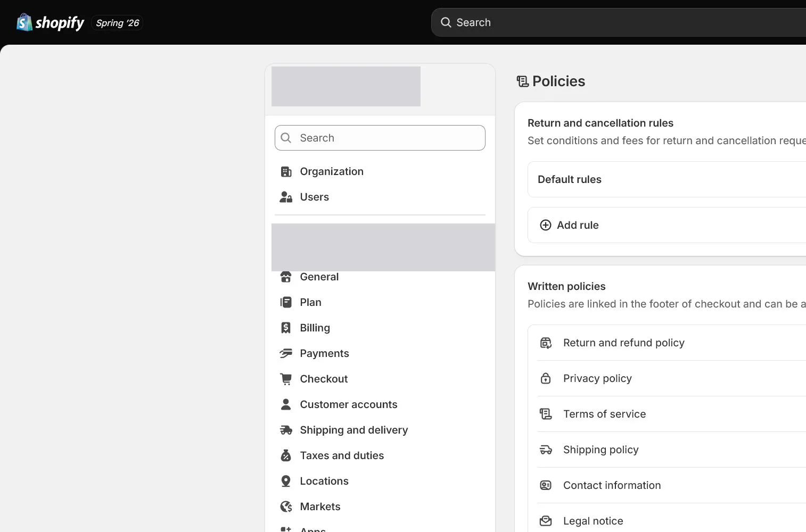Image resolution: width=806 pixels, height=532 pixels.
Task: Click the Return and refund policy icon
Action: (x=546, y=343)
